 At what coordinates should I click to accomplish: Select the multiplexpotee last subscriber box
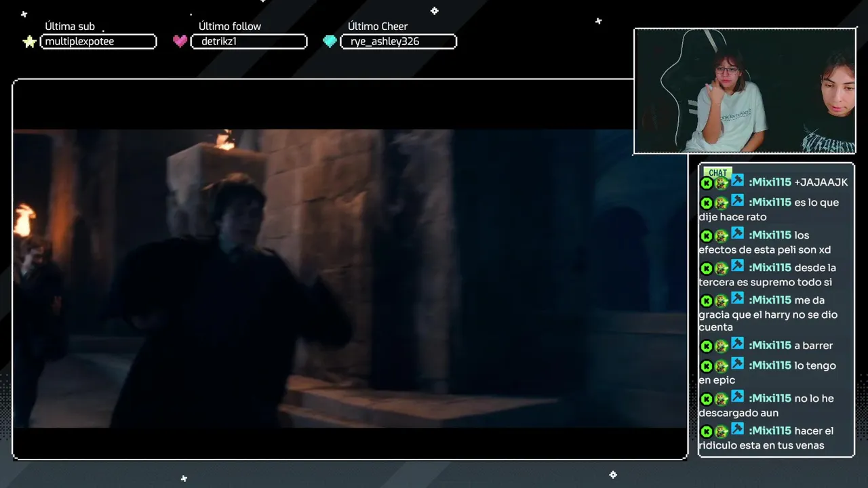[98, 41]
